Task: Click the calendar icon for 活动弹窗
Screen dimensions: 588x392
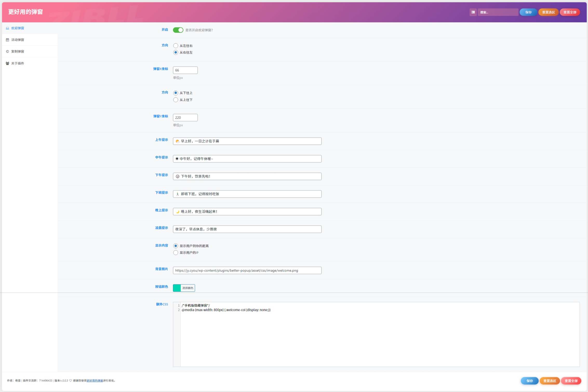Action: (8, 40)
